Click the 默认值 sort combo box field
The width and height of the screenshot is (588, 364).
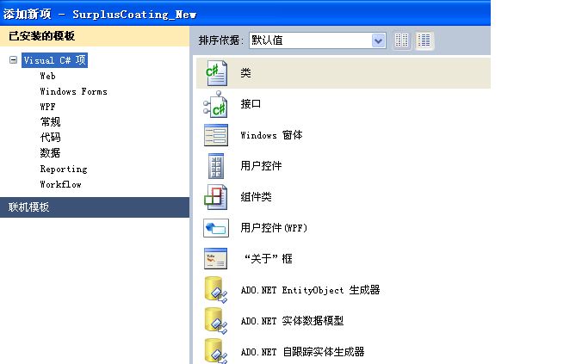pyautogui.click(x=318, y=40)
